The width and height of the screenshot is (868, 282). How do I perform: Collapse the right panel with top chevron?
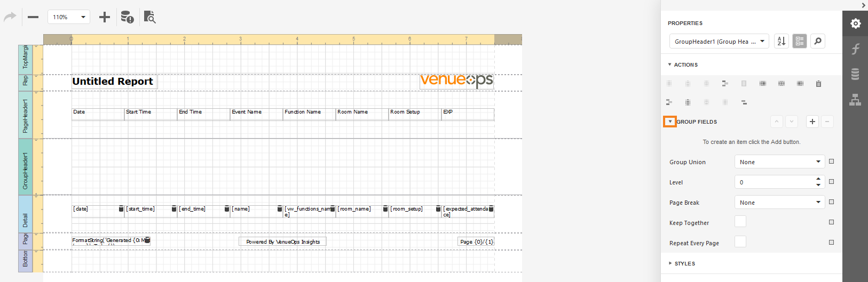[x=863, y=5]
